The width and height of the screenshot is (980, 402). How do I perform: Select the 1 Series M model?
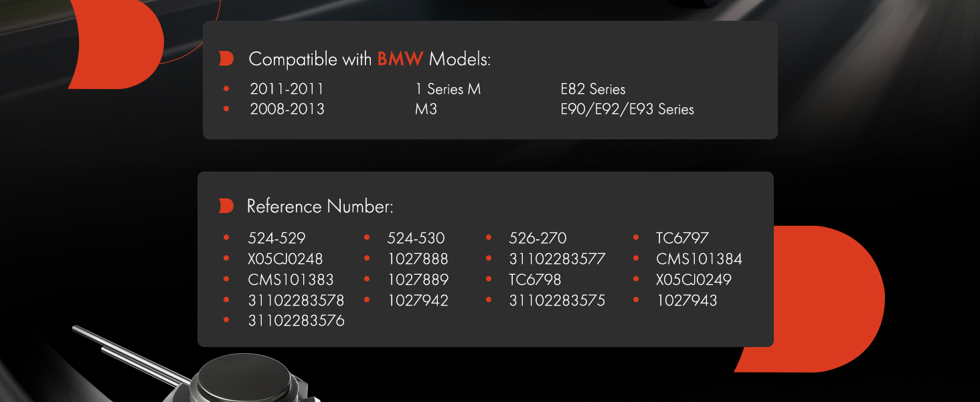pyautogui.click(x=448, y=89)
